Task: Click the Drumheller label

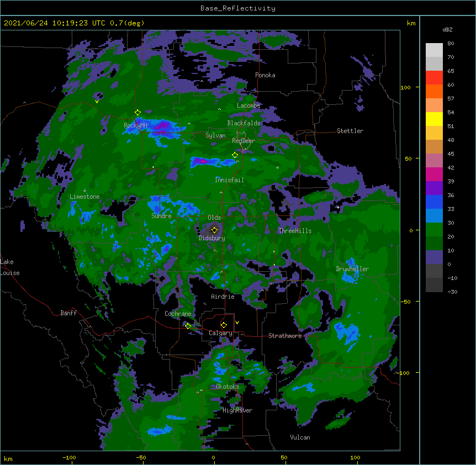Action: [352, 269]
